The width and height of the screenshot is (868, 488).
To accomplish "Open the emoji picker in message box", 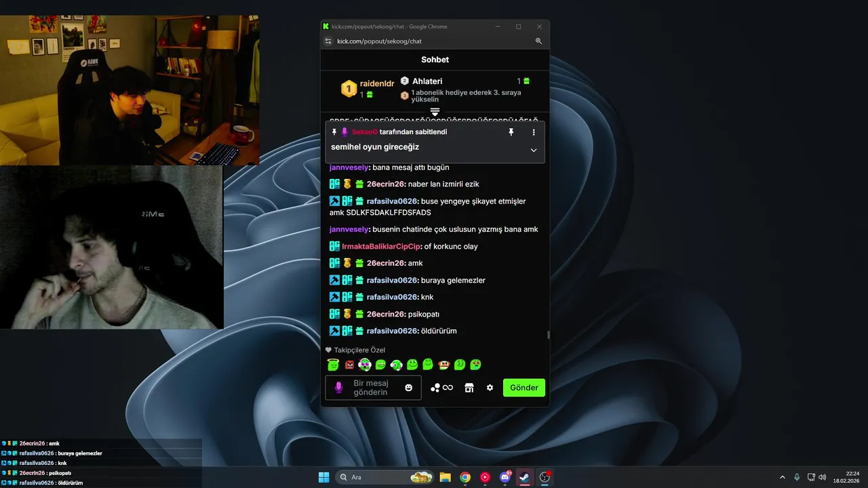I will tap(408, 388).
